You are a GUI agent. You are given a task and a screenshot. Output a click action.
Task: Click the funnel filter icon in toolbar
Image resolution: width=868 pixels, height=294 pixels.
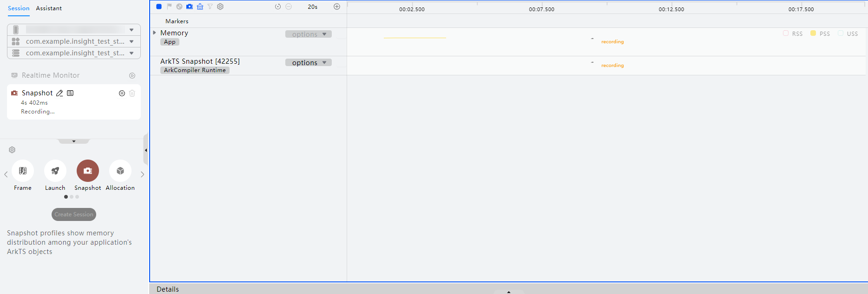[210, 7]
